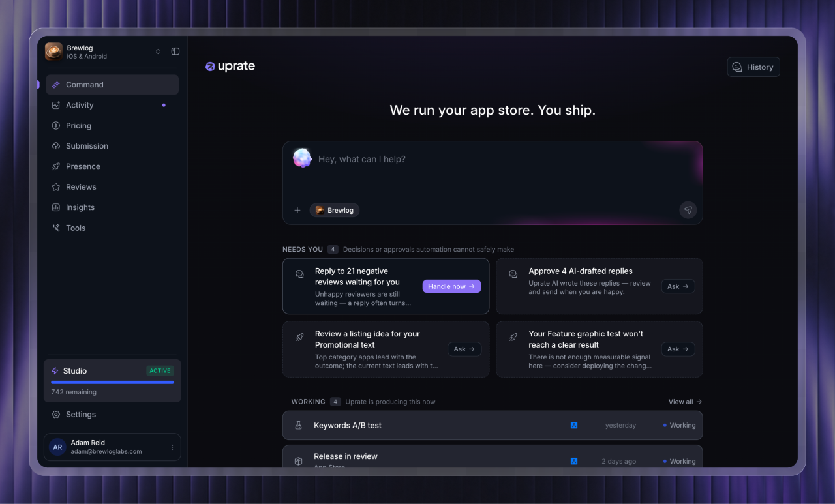This screenshot has height=504, width=835.
Task: Click Ask on AI-drafted replies card
Action: (x=678, y=286)
